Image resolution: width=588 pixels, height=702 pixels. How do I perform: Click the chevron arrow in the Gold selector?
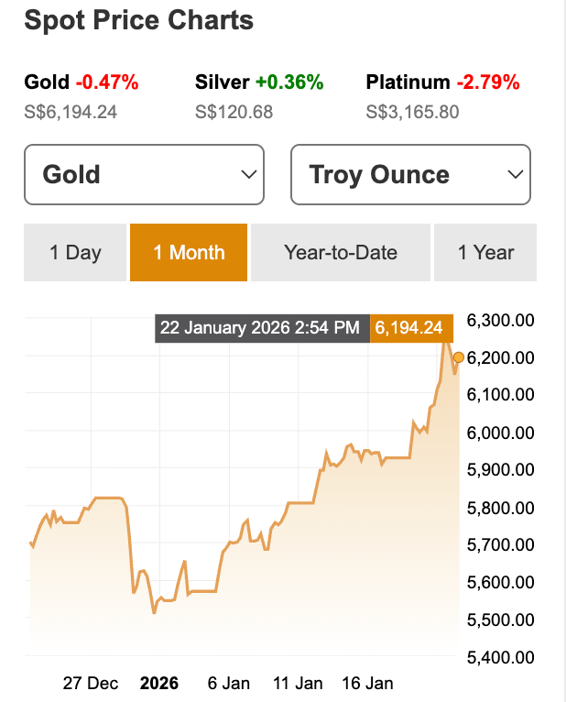coord(247,174)
